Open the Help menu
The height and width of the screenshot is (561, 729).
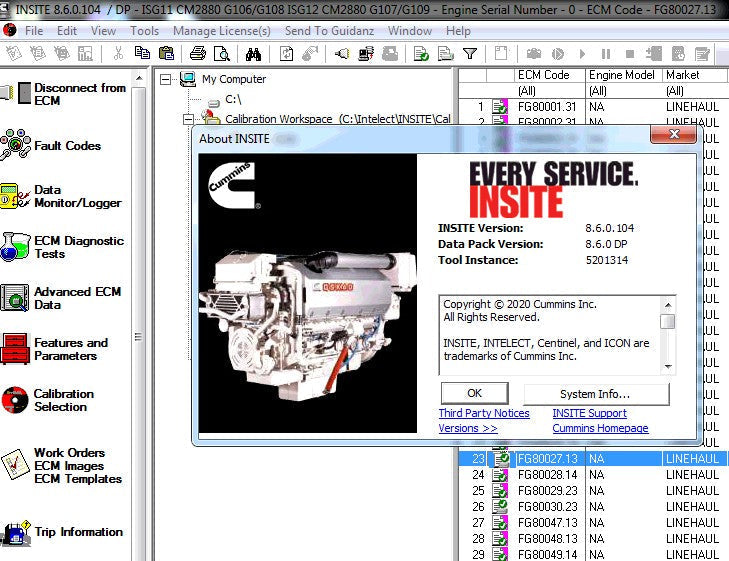point(458,31)
